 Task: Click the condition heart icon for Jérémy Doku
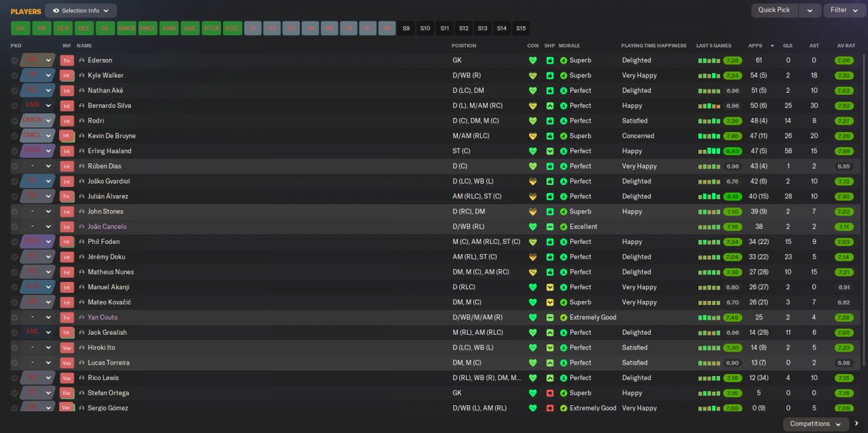(533, 257)
